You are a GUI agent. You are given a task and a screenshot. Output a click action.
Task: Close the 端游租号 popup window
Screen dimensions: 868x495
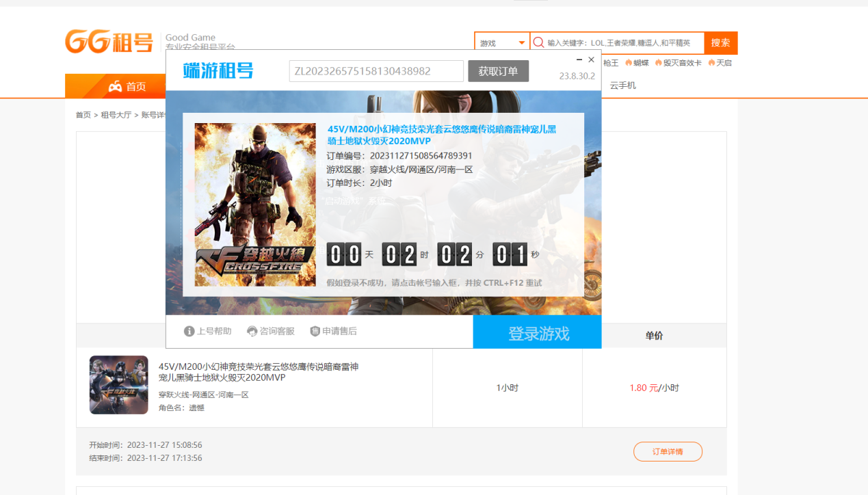click(x=592, y=60)
